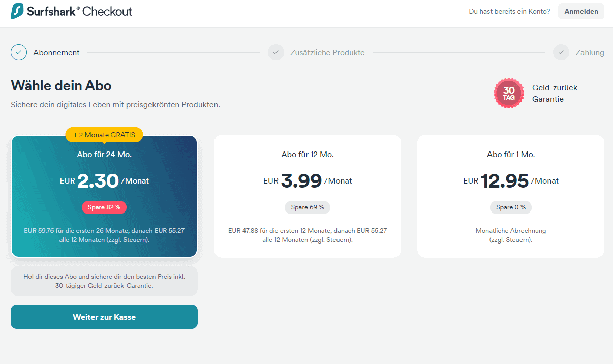Viewport: 613px width, 364px height.
Task: Click the Zusätzliche Produkte step checkmark icon
Action: pyautogui.click(x=276, y=52)
